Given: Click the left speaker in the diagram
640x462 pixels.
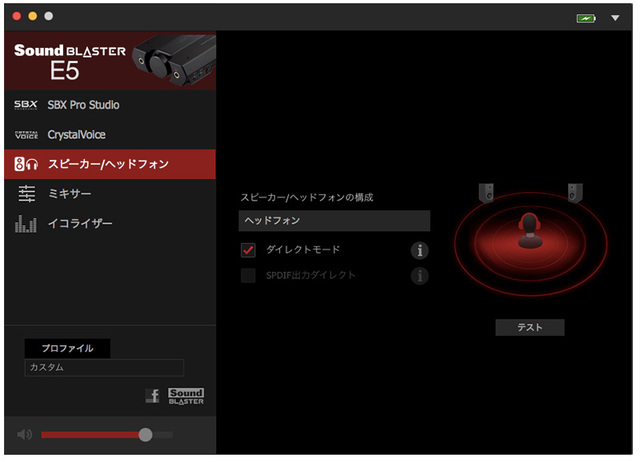Looking at the screenshot, I should click(x=486, y=193).
